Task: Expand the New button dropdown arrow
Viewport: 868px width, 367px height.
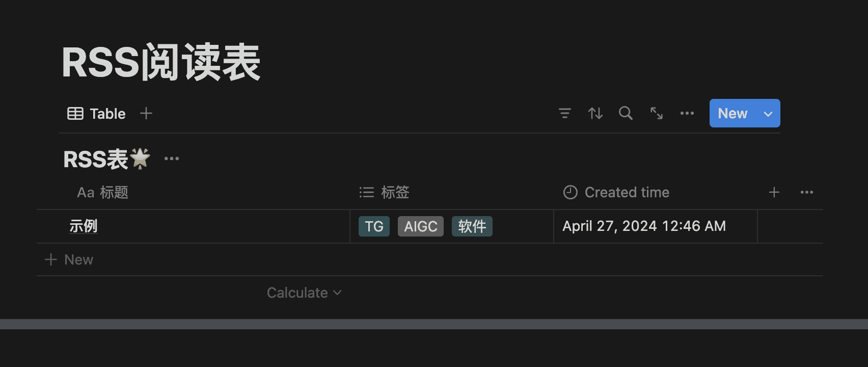Action: [768, 114]
